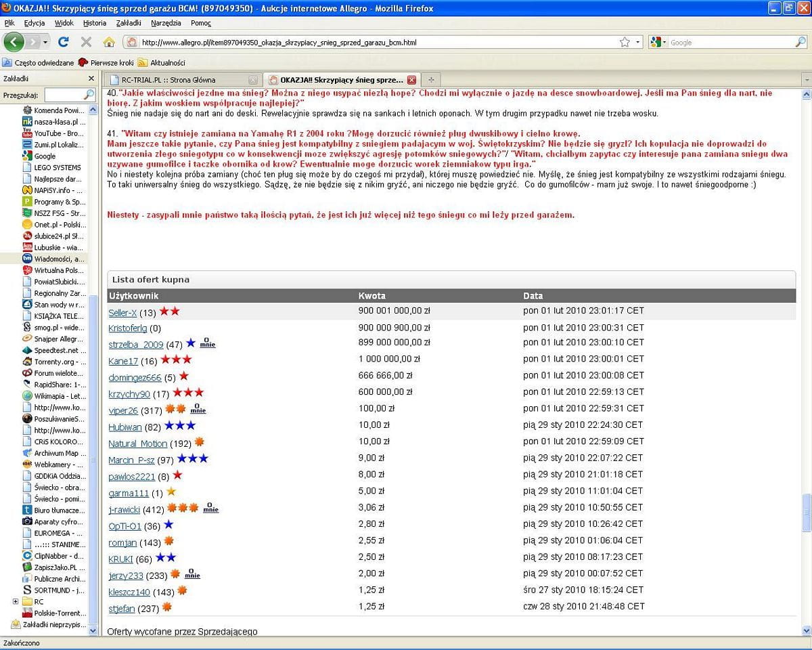812x650 pixels.
Task: Switch to the RC-TRIAL.PL tab
Action: pyautogui.click(x=184, y=79)
